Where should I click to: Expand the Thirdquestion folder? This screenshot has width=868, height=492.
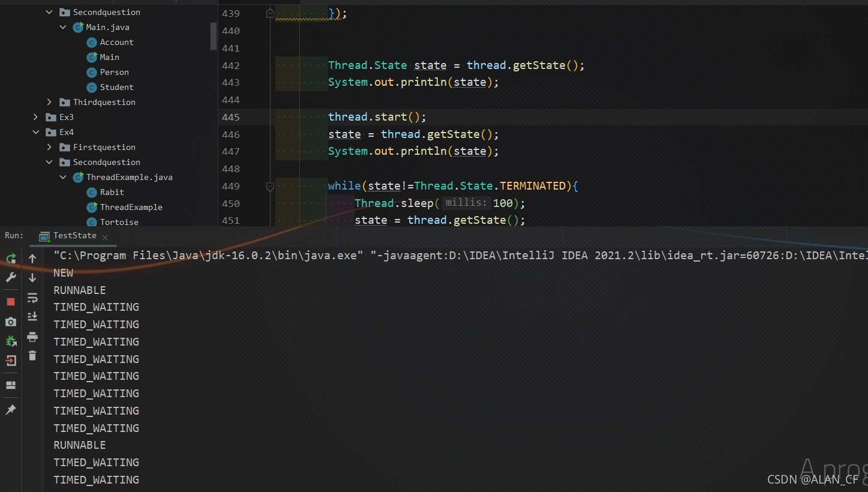coord(49,102)
